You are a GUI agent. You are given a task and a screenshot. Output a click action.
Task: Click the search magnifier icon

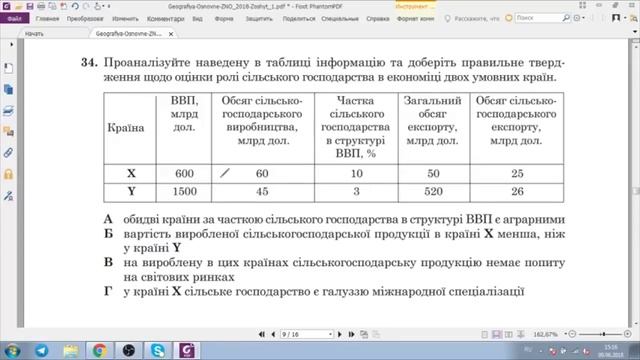[566, 18]
